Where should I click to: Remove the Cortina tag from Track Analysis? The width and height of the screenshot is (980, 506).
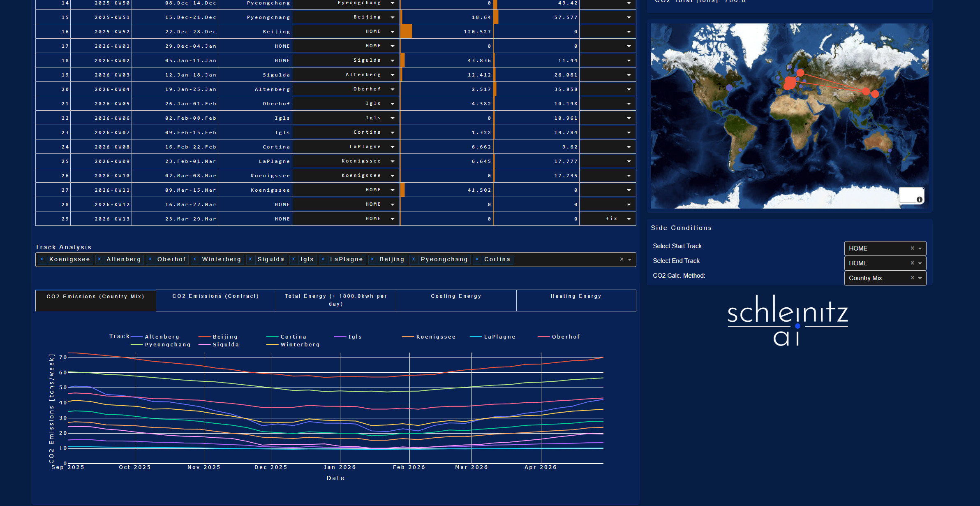[477, 260]
